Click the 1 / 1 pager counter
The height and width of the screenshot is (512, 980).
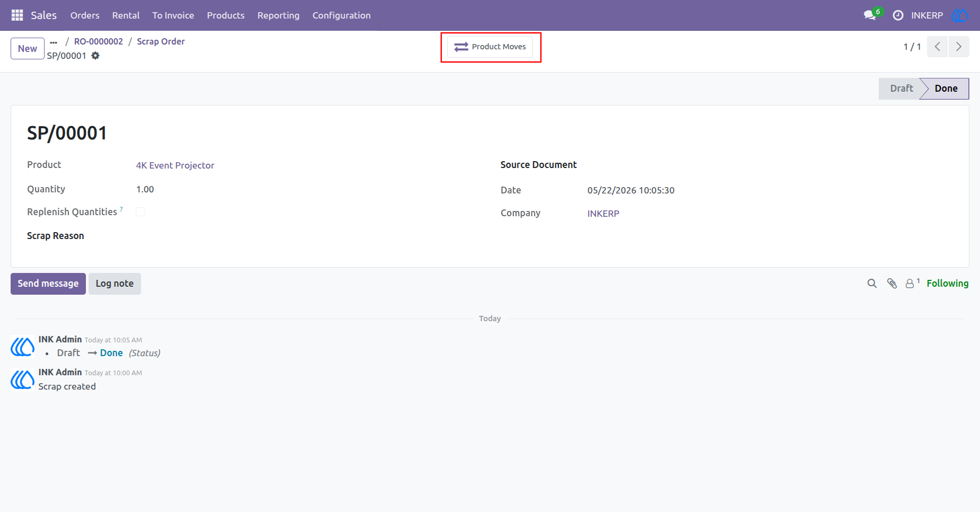tap(912, 47)
